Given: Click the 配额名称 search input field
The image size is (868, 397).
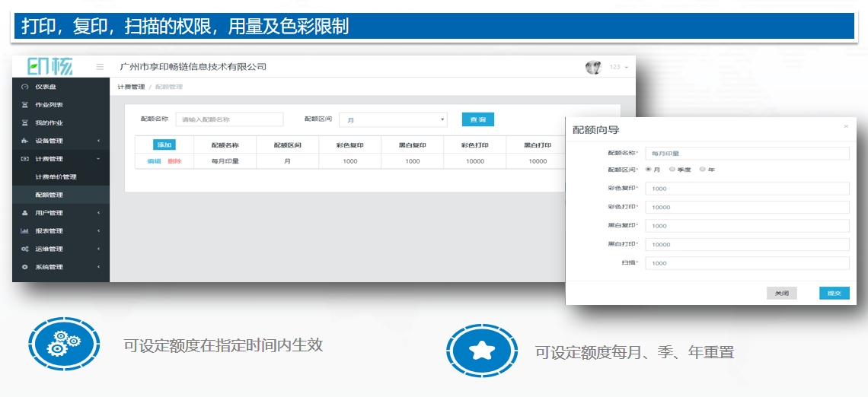Looking at the screenshot, I should pos(229,119).
